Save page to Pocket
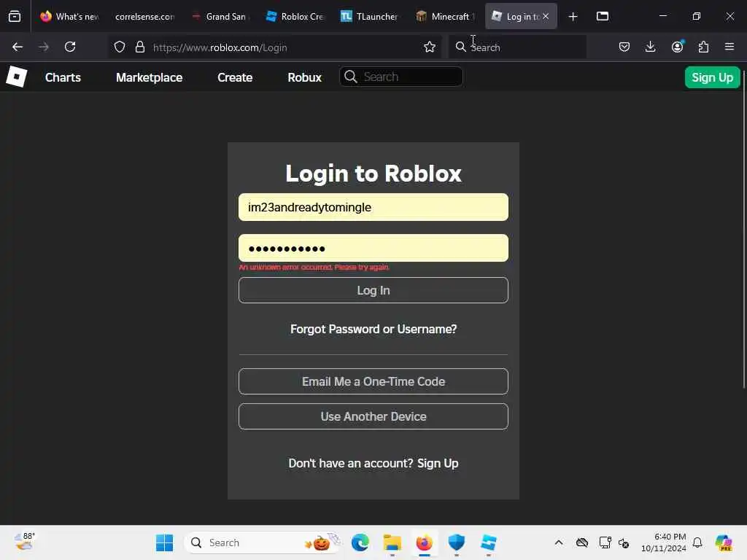This screenshot has width=747, height=560. coord(624,47)
